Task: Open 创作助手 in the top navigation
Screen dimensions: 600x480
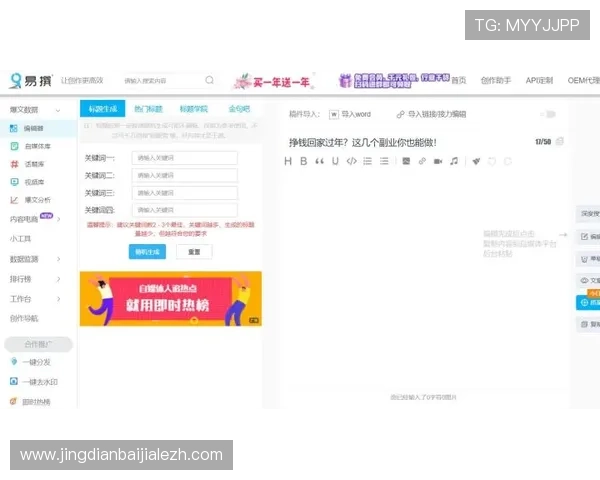Action: [x=496, y=80]
